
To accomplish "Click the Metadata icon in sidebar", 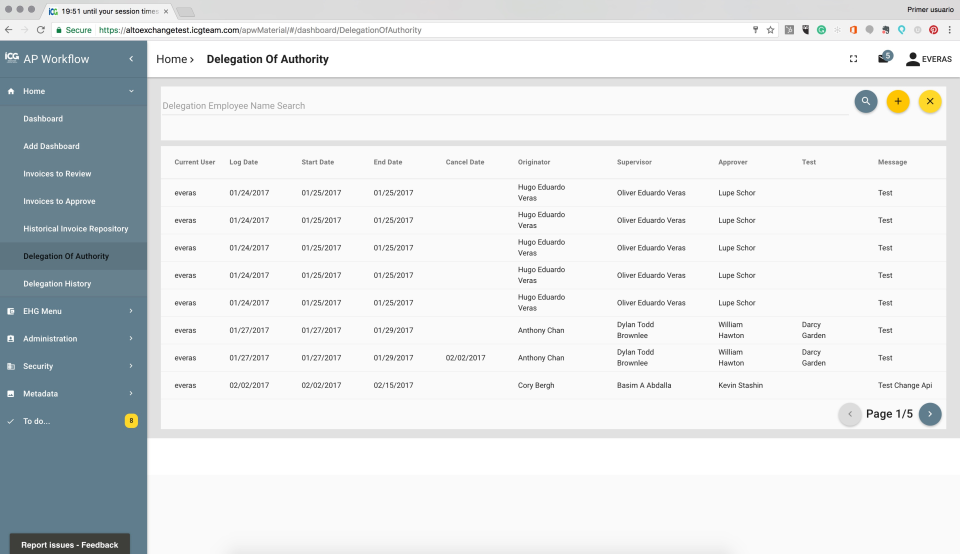I will 10,394.
